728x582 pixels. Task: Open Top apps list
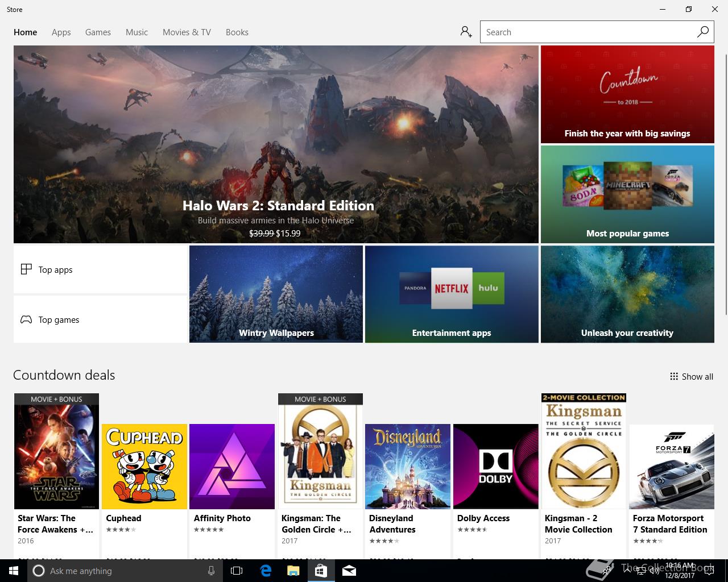101,269
